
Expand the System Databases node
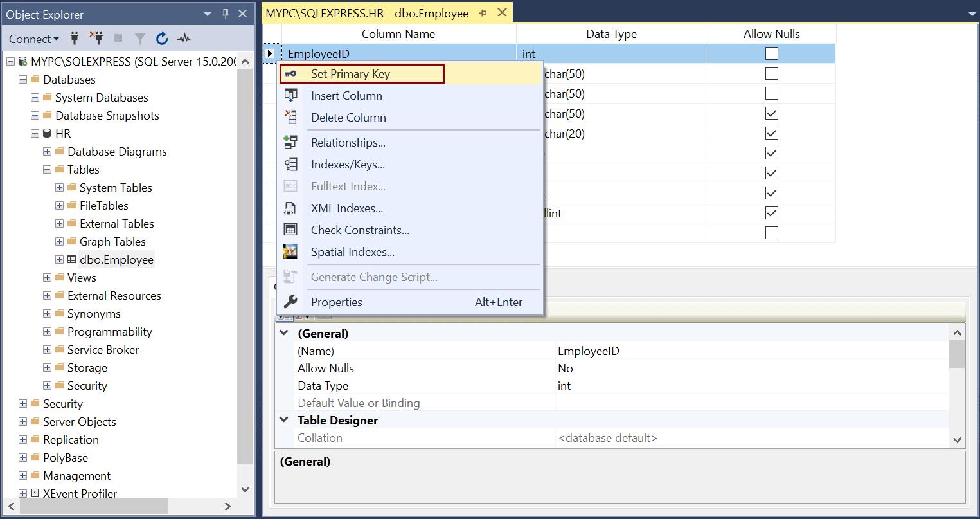tap(34, 97)
